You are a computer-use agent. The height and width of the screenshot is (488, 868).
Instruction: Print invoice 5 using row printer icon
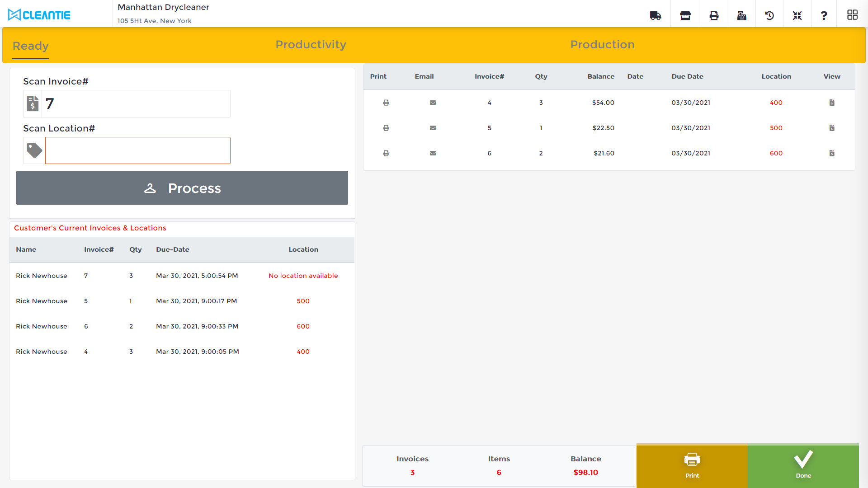click(x=386, y=128)
